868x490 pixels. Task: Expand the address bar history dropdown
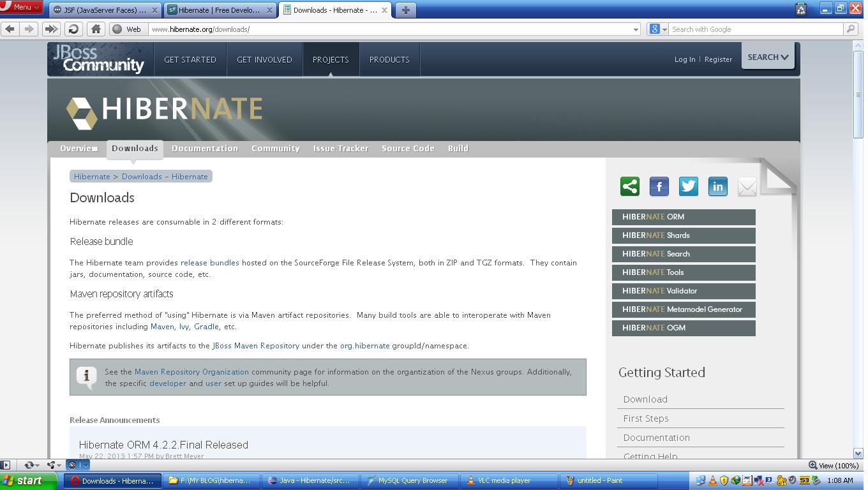(636, 29)
